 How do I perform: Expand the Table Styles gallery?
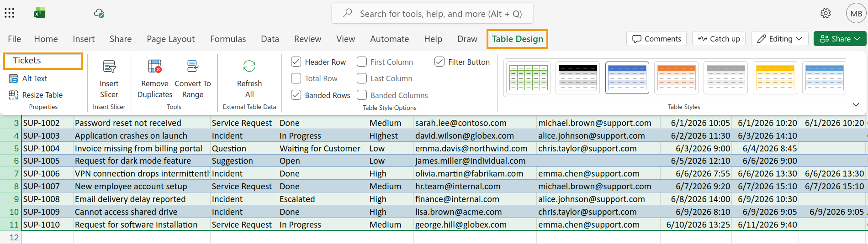tap(856, 105)
